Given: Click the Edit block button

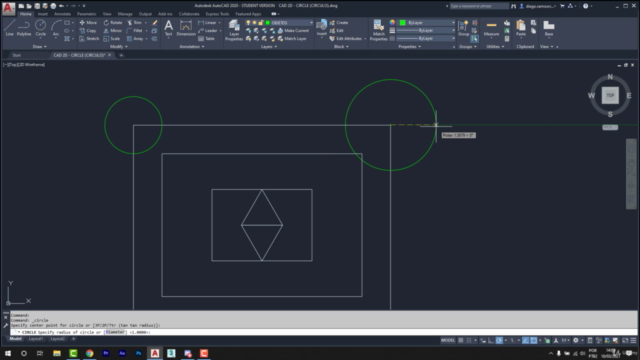Looking at the screenshot, I should click(336, 31).
